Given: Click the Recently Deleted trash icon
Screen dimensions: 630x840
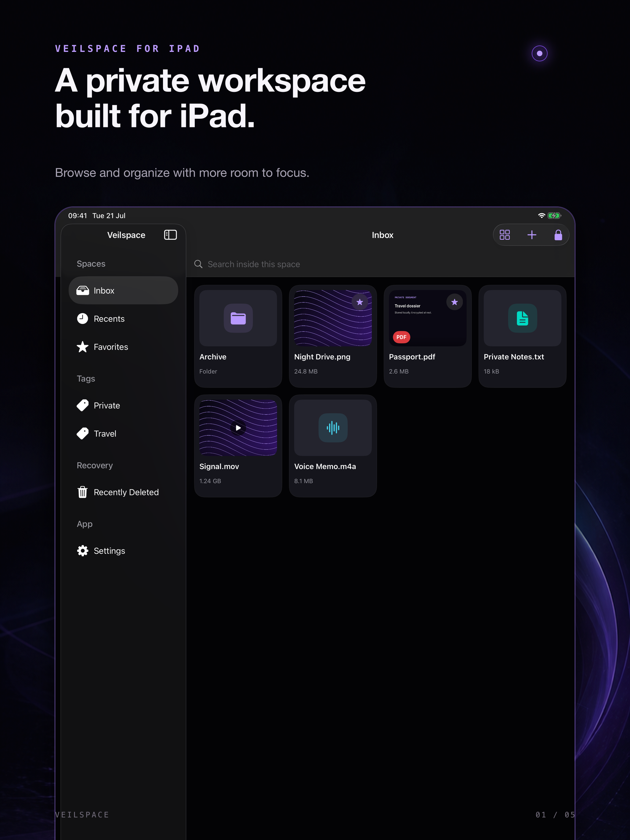Looking at the screenshot, I should (x=82, y=492).
